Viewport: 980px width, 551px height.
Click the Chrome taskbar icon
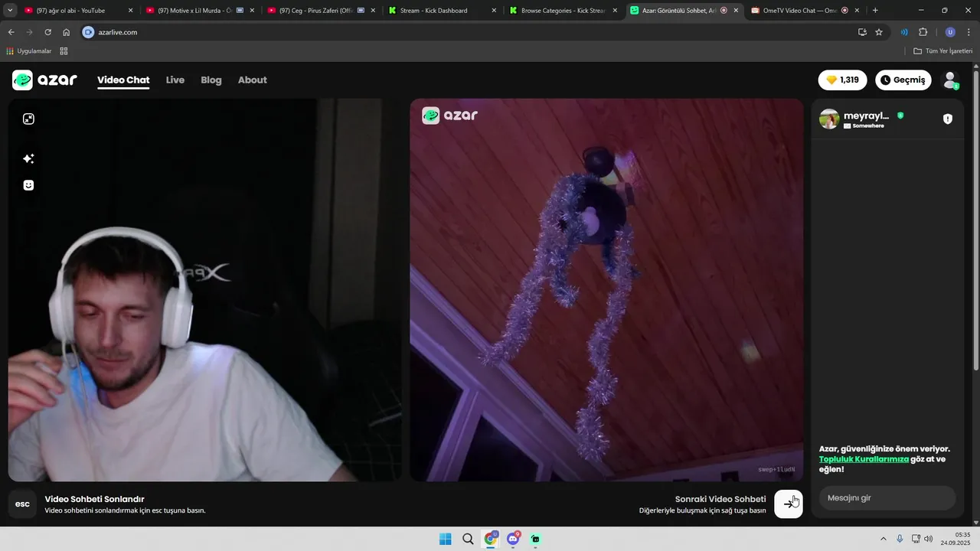tap(491, 539)
